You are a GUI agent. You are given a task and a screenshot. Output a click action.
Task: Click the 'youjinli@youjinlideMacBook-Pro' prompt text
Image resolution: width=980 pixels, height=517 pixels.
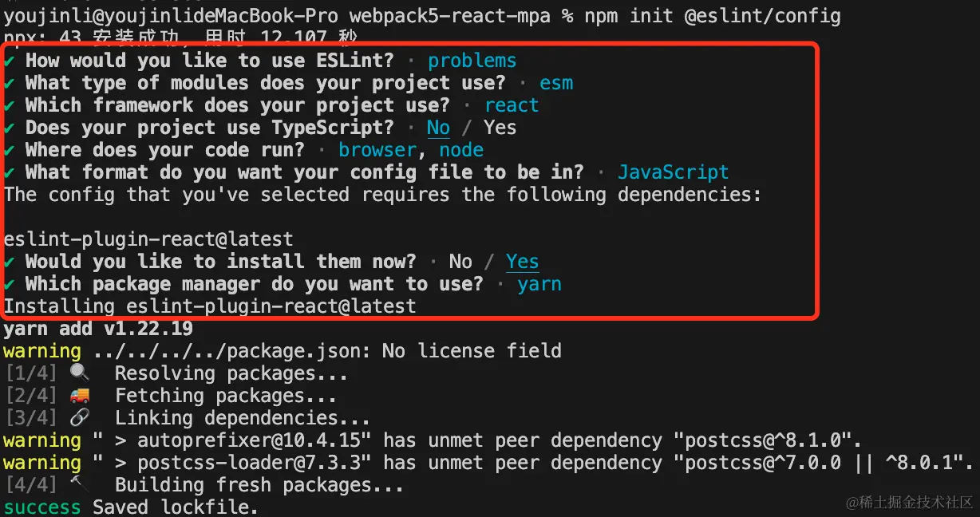tap(171, 15)
